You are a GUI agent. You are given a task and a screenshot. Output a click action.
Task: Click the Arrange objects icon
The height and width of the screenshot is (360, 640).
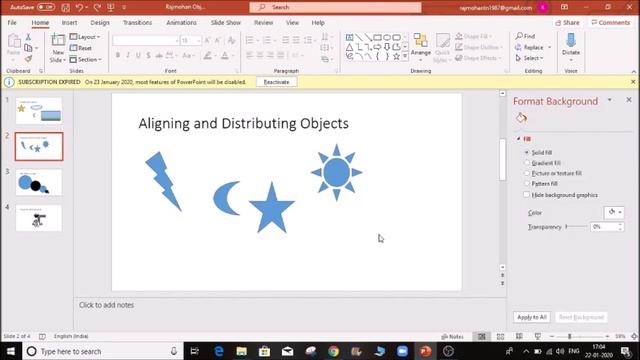click(x=420, y=41)
